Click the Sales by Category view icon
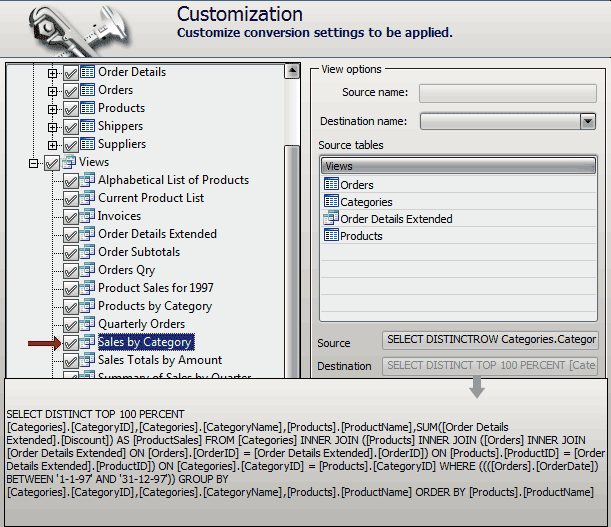Viewport: 611px width, 527px height. tap(87, 342)
